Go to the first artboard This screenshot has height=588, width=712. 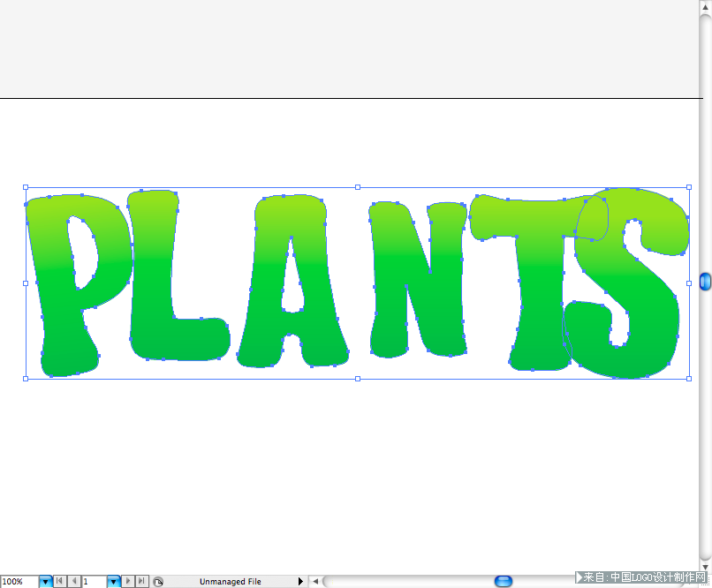pyautogui.click(x=59, y=581)
